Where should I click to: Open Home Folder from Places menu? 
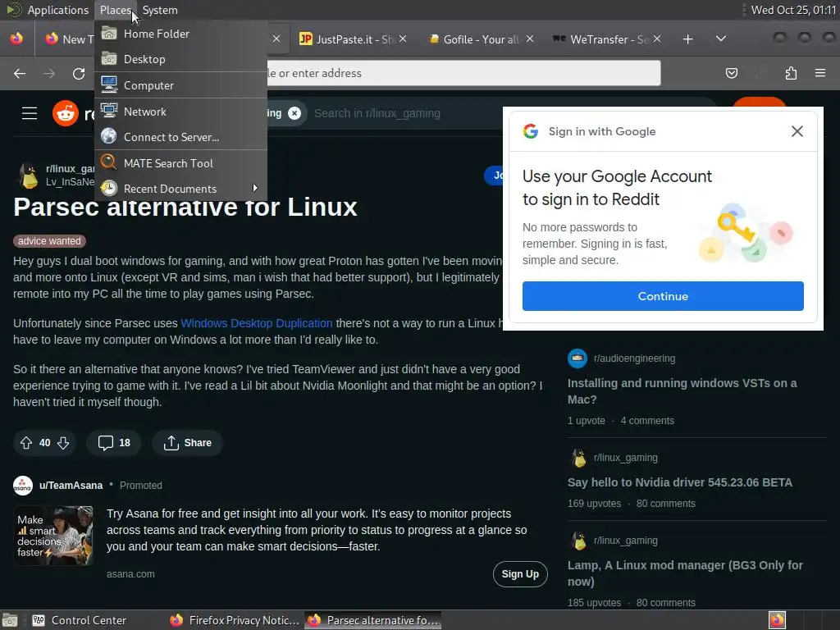click(181, 34)
